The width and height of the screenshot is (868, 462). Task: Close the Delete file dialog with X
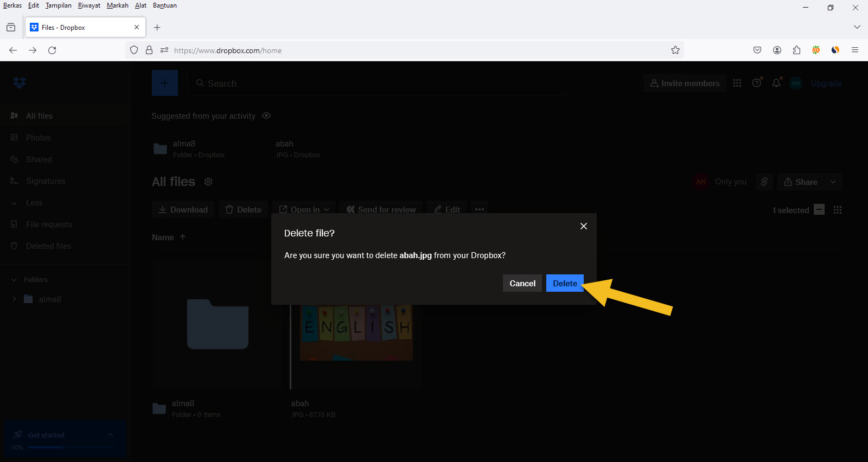[x=584, y=226]
